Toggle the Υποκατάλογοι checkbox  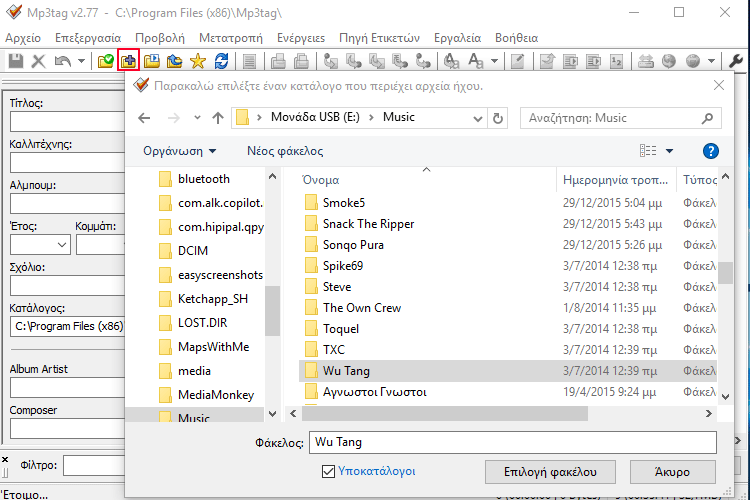click(x=328, y=471)
